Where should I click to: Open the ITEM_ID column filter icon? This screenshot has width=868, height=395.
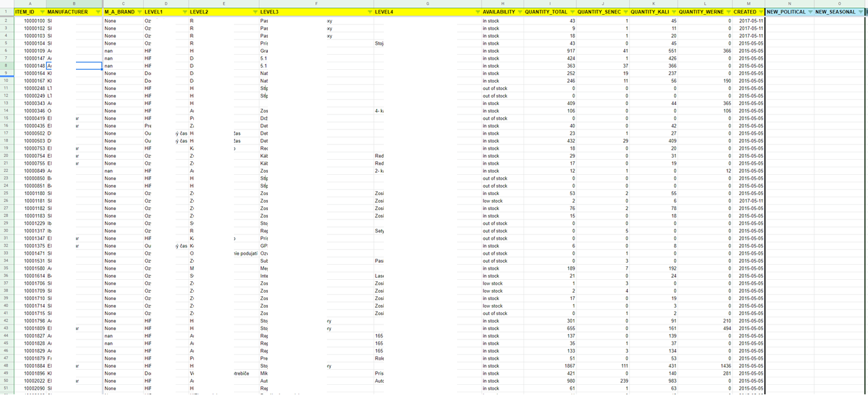[42, 12]
